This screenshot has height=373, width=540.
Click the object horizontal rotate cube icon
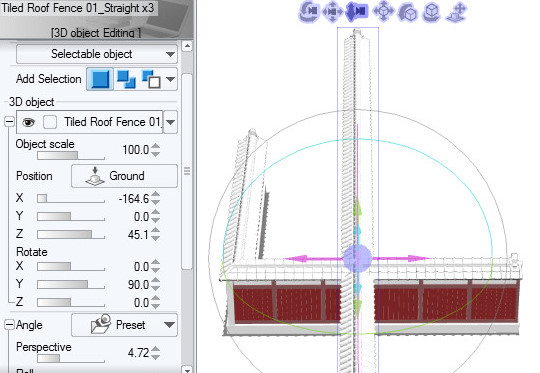(x=432, y=12)
